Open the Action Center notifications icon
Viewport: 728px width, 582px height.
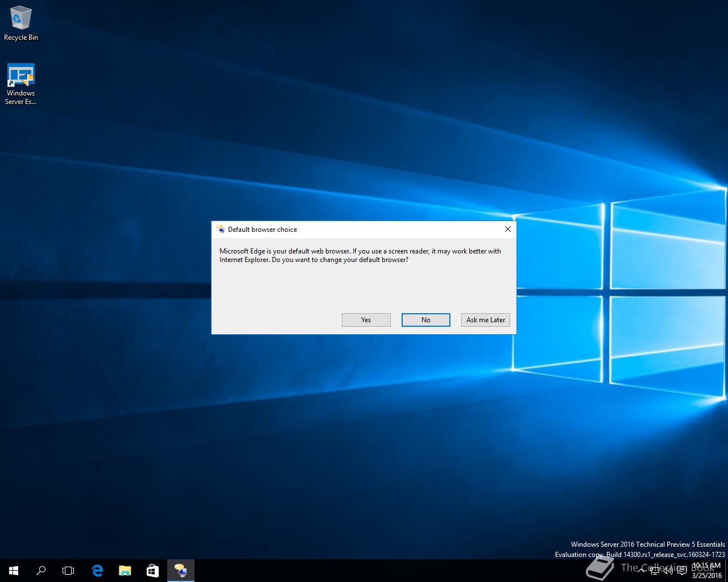pyautogui.click(x=682, y=571)
